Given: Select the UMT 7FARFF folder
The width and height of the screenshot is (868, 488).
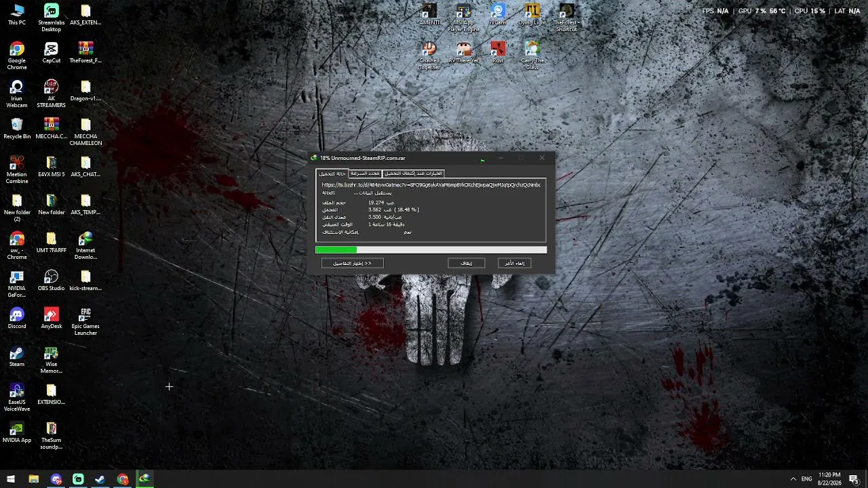Looking at the screenshot, I should pos(52,243).
